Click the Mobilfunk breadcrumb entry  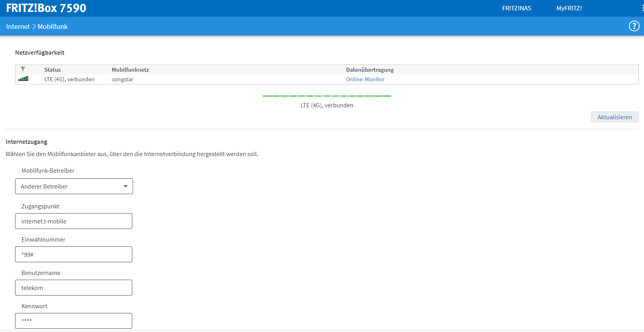53,27
